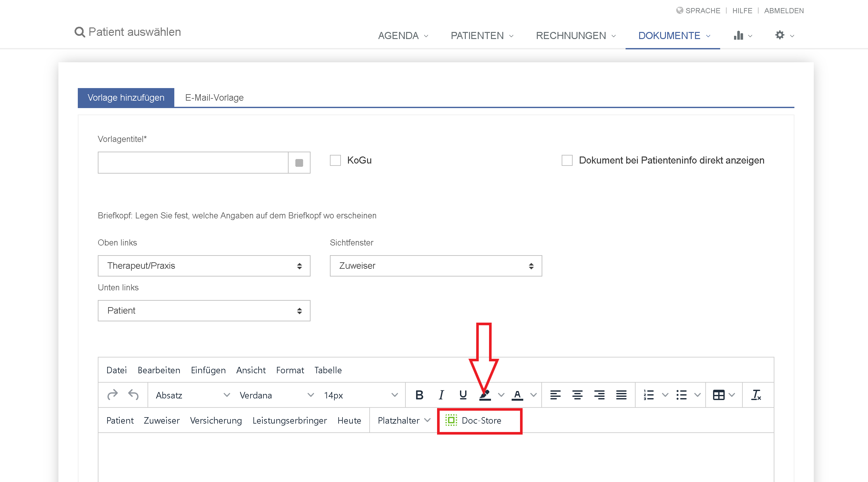Screen dimensions: 868x482
Task: Open the Datei editor menu
Action: coord(117,370)
